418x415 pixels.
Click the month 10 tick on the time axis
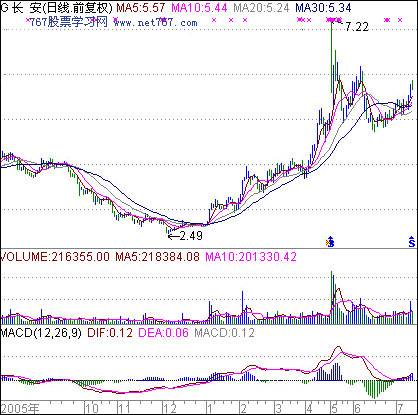point(91,408)
